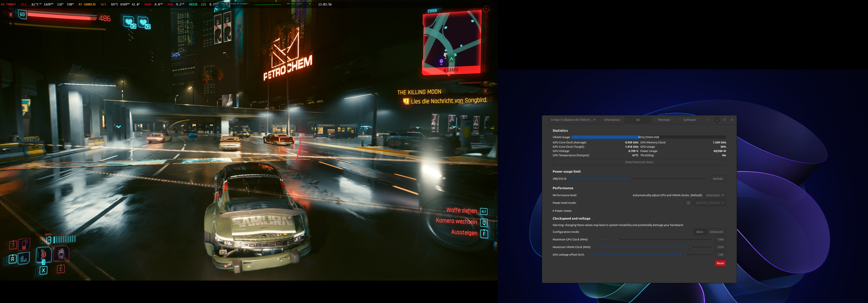Screen dimensions: 868x303
Task: Click the Power usage limit slider
Action: (x=630, y=179)
